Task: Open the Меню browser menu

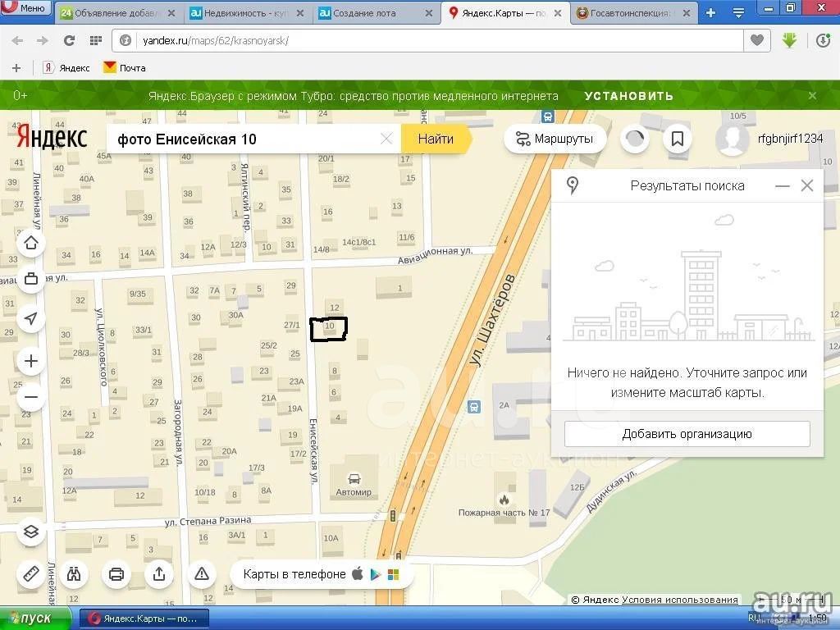Action: click(x=25, y=8)
